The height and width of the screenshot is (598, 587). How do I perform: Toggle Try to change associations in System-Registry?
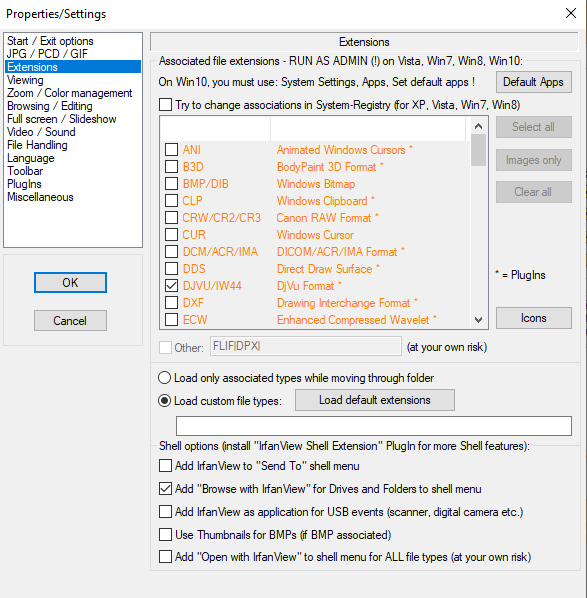click(x=165, y=104)
